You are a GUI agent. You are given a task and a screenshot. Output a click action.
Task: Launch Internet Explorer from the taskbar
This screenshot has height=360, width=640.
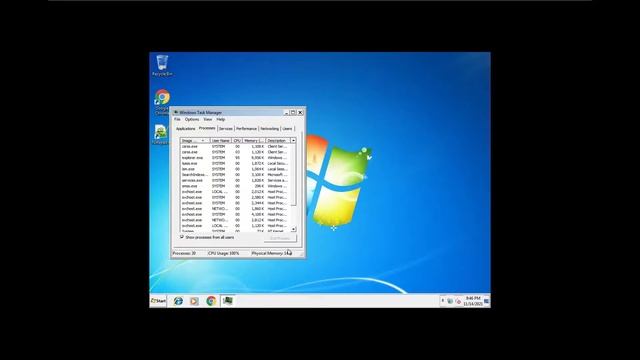click(x=178, y=301)
